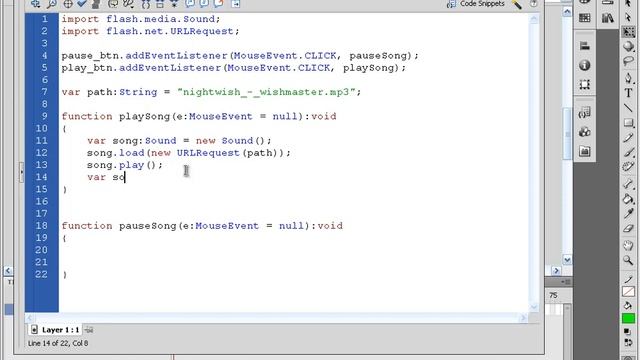The height and width of the screenshot is (360, 640).
Task: Select the Eraser tool
Action: pyautogui.click(x=628, y=229)
